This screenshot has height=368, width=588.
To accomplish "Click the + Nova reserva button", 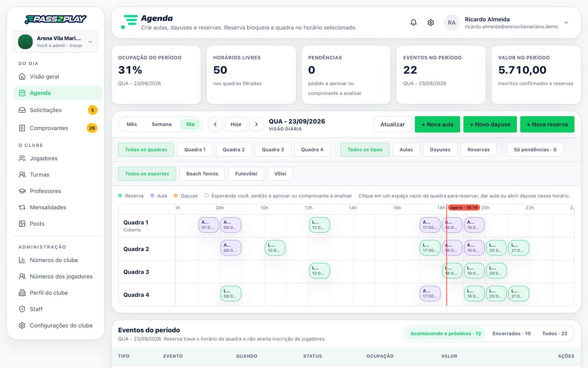I will coord(547,124).
